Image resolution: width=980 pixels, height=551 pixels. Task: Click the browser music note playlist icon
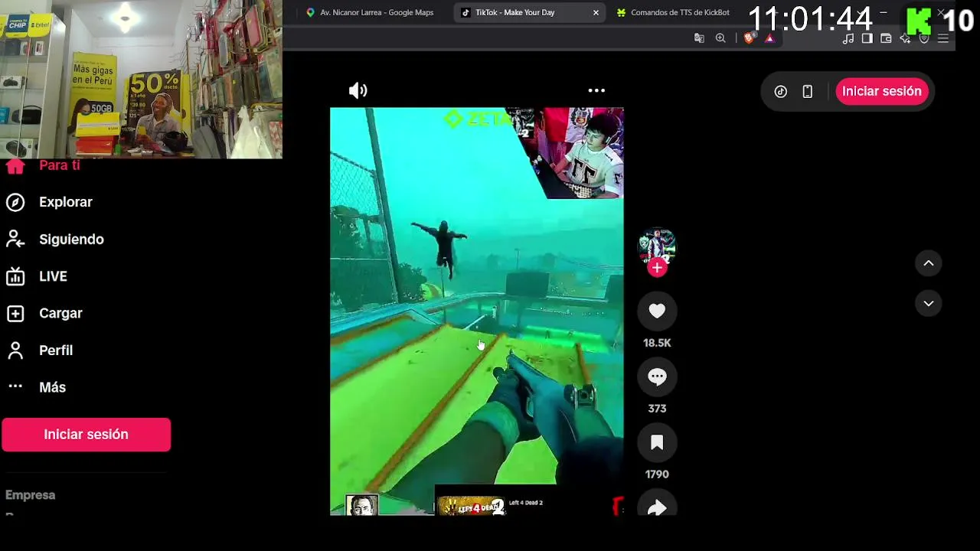(x=848, y=39)
